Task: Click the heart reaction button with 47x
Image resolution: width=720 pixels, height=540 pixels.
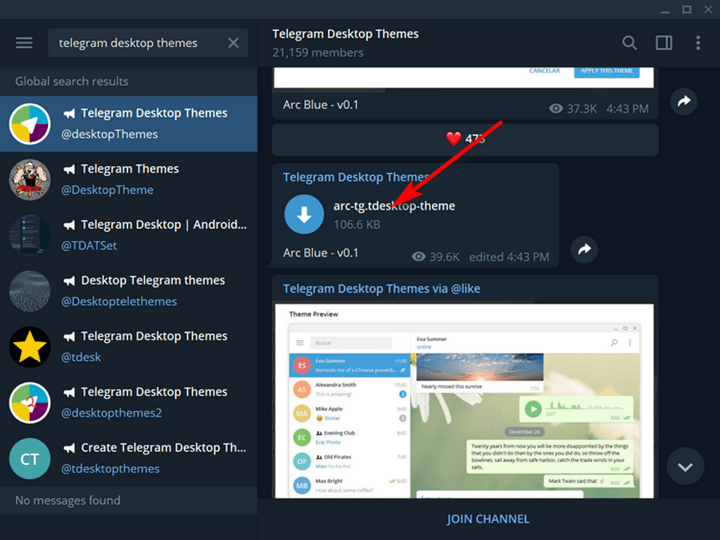Action: pyautogui.click(x=465, y=140)
